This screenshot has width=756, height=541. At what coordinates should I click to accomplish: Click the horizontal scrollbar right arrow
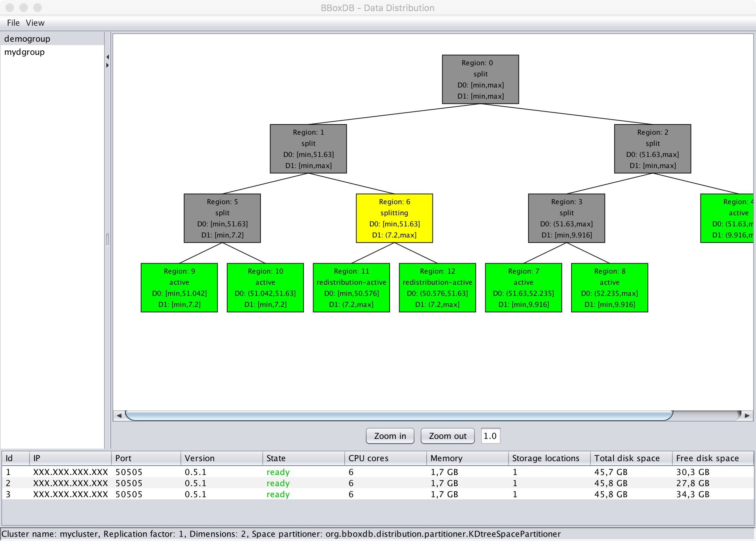click(x=747, y=416)
